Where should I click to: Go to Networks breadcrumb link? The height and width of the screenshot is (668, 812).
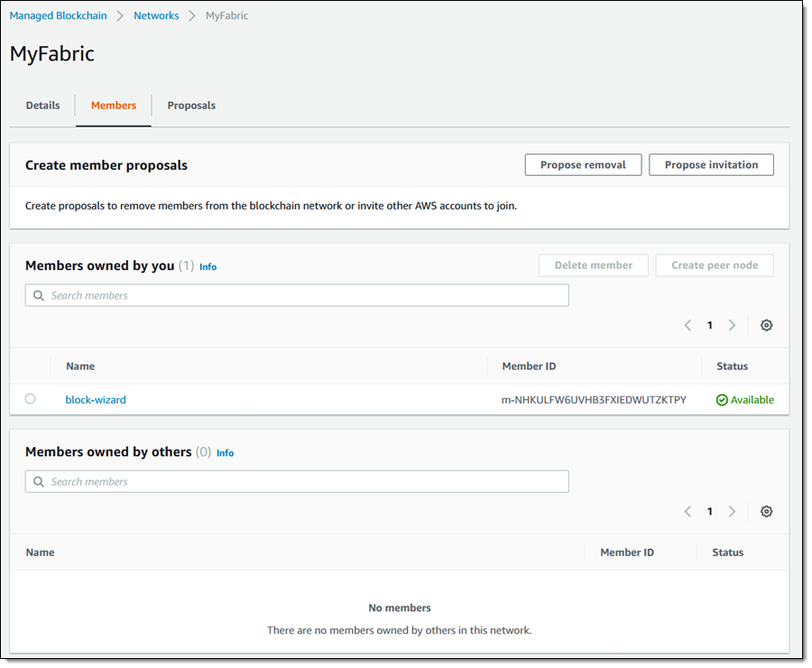(156, 15)
